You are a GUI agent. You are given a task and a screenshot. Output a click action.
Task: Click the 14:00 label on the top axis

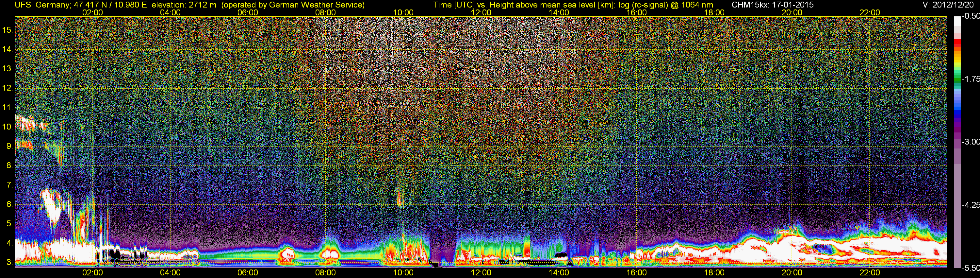[559, 12]
